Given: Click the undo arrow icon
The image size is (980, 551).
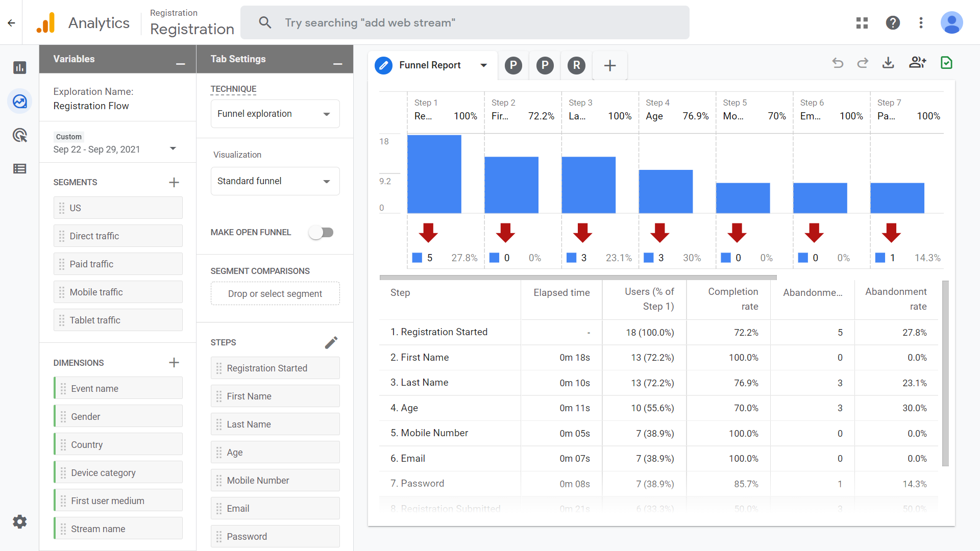Looking at the screenshot, I should click(838, 63).
